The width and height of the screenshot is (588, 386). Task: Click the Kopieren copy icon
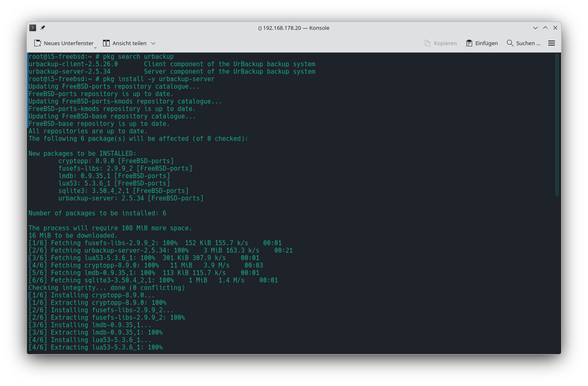pos(427,43)
